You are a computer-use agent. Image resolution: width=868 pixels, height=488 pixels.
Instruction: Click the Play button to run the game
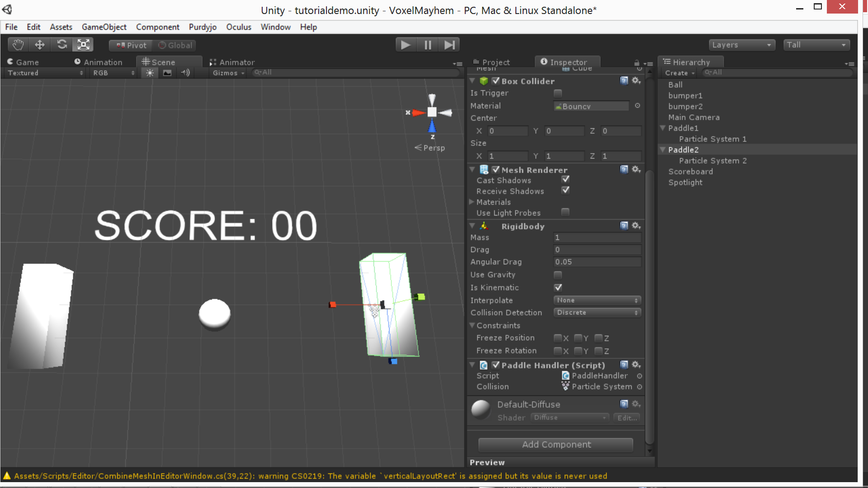point(405,45)
